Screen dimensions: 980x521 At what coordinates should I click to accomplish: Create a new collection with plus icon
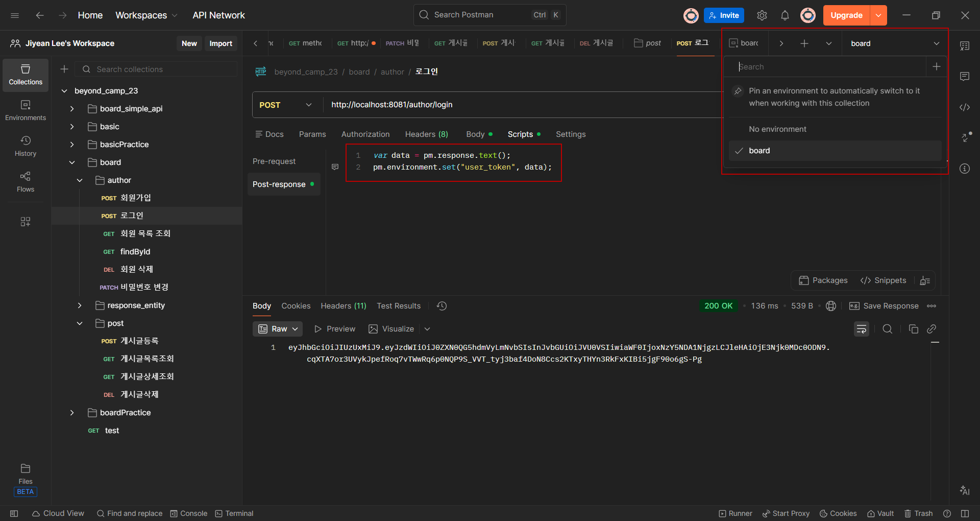tap(64, 69)
